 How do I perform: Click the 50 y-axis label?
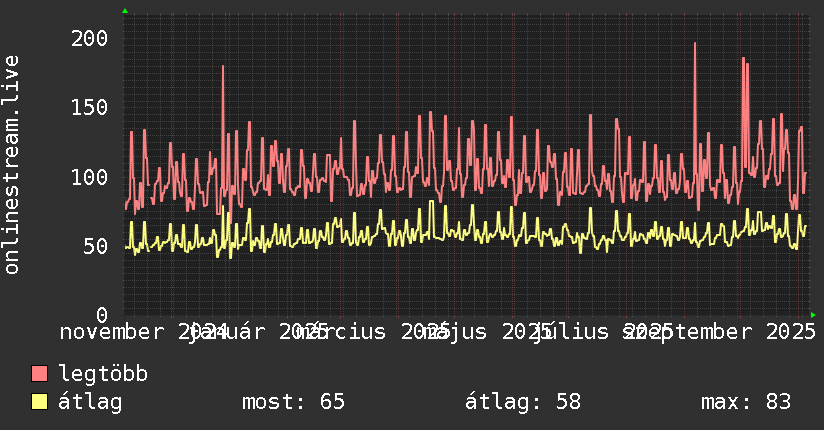[96, 246]
